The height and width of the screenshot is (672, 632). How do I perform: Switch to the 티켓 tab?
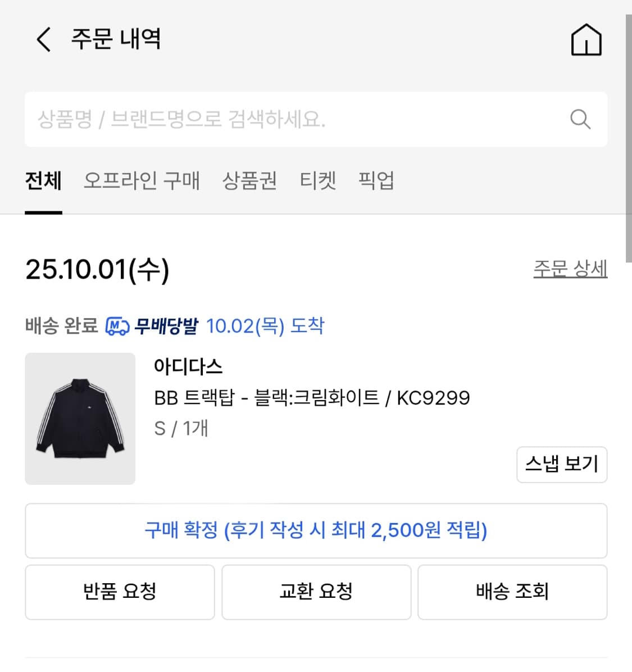click(318, 181)
